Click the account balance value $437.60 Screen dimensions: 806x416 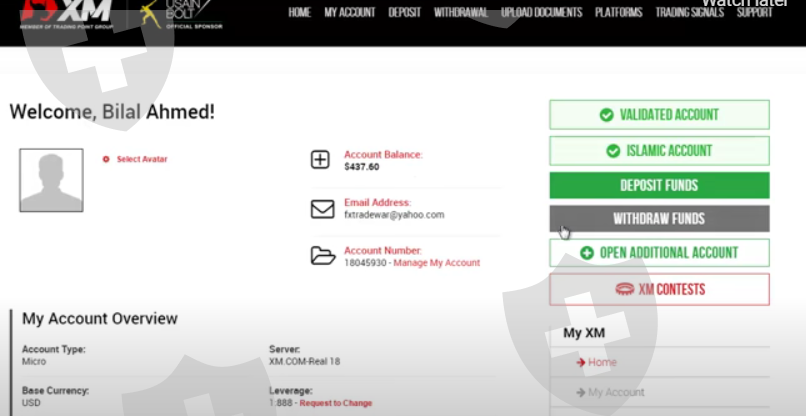click(362, 167)
